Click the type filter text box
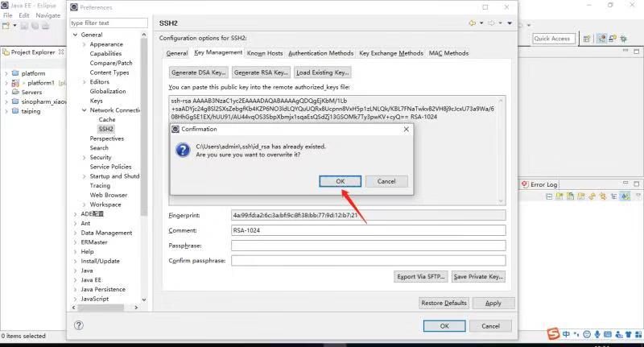644x347 pixels. click(109, 23)
